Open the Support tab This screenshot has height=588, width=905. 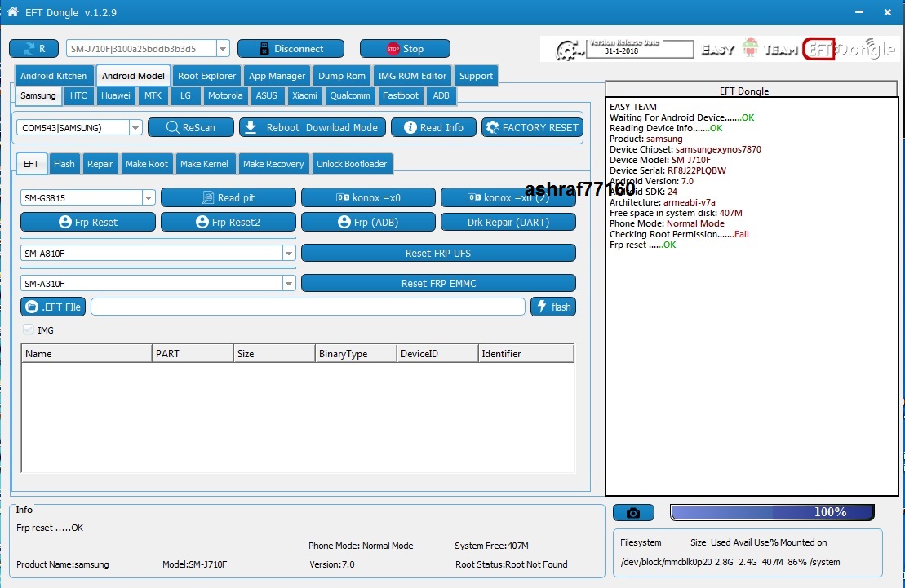[476, 76]
